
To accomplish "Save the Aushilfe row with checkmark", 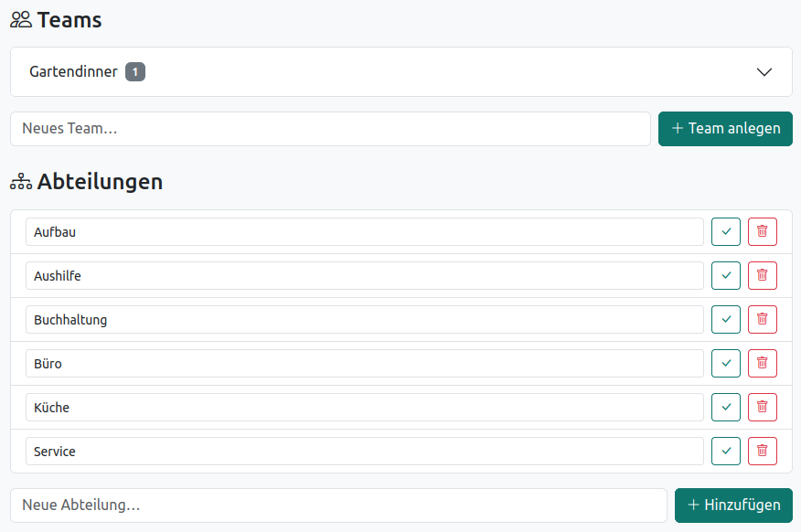I will pyautogui.click(x=726, y=276).
